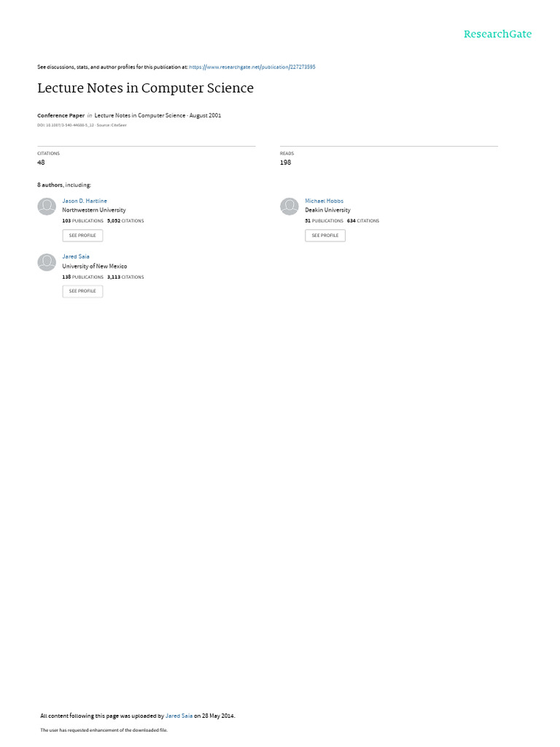The image size is (560, 747).
Task: Click Michael Hobbs' profile avatar icon
Action: [289, 206]
